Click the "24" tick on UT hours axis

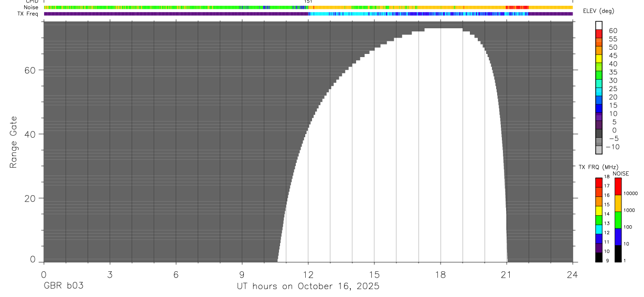(x=573, y=274)
